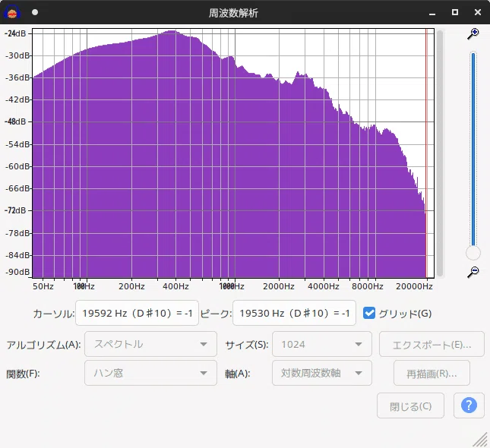Viewport: 490px width, 448px height.
Task: Click the zoom out magnifier icon
Action: [473, 272]
